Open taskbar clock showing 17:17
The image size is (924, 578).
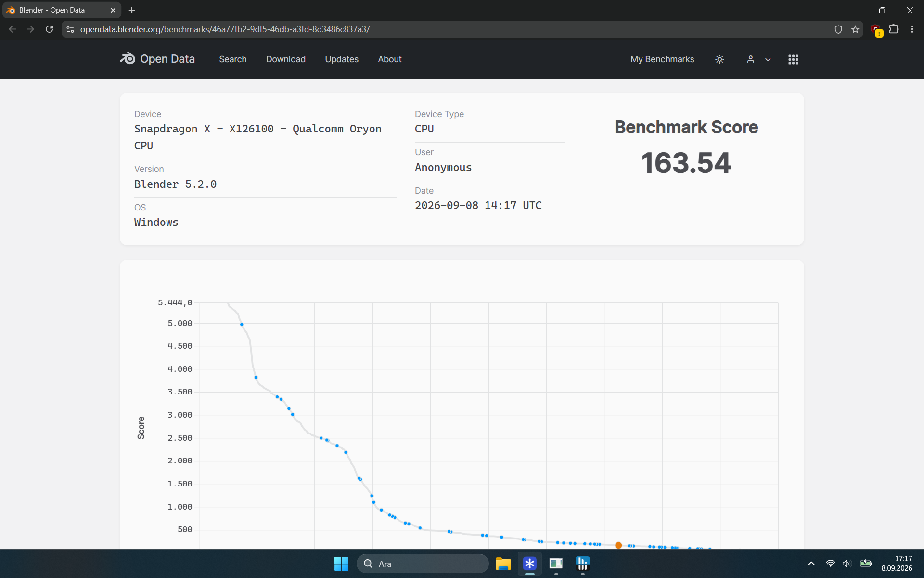tap(897, 564)
